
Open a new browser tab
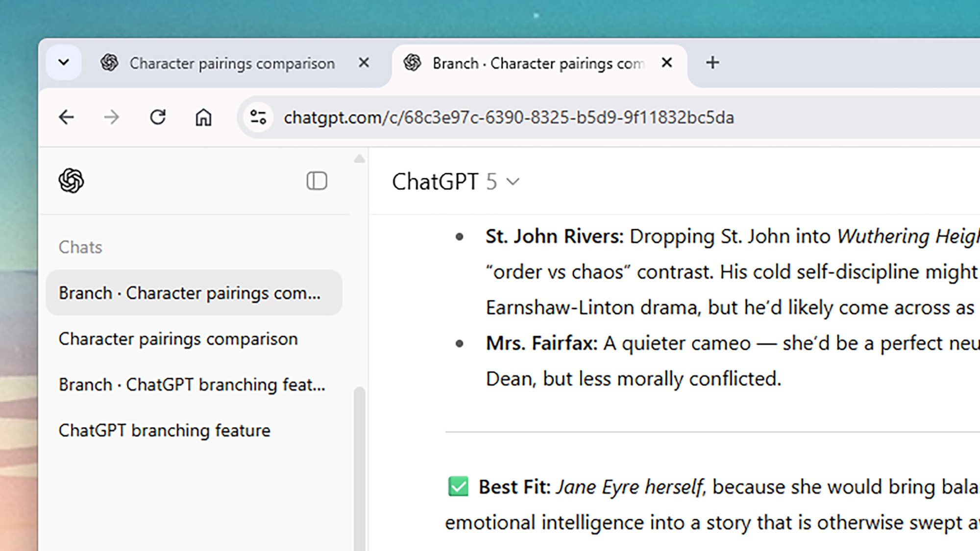[712, 63]
